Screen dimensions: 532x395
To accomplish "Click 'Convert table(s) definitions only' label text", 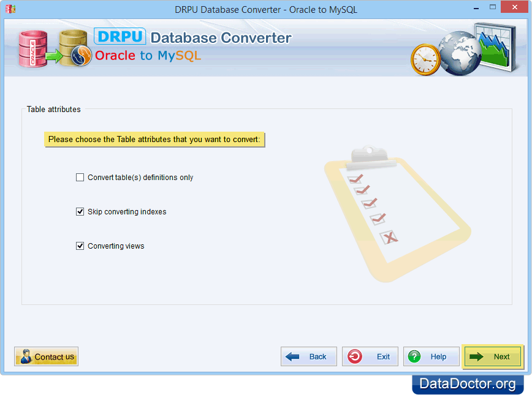I will [140, 178].
